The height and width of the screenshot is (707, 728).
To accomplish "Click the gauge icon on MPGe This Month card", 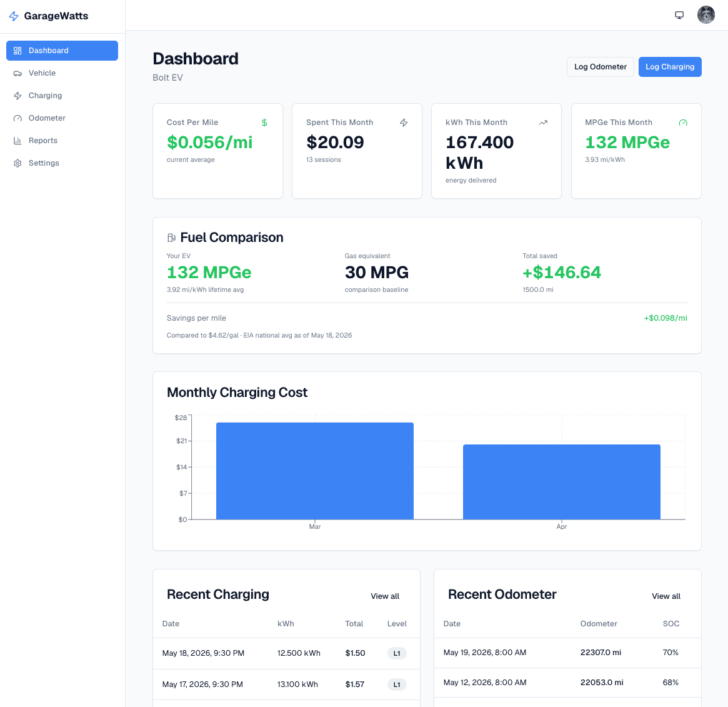I will click(x=683, y=123).
